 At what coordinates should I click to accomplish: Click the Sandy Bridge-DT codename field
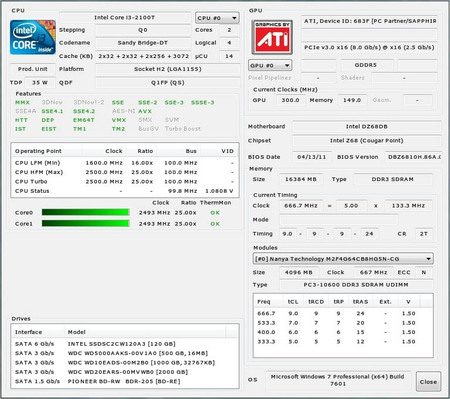(x=143, y=43)
